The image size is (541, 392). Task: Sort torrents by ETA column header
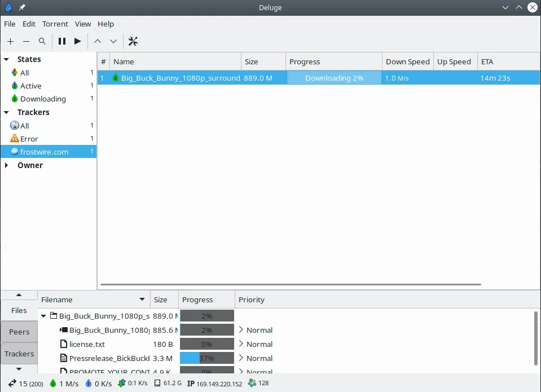(x=509, y=62)
